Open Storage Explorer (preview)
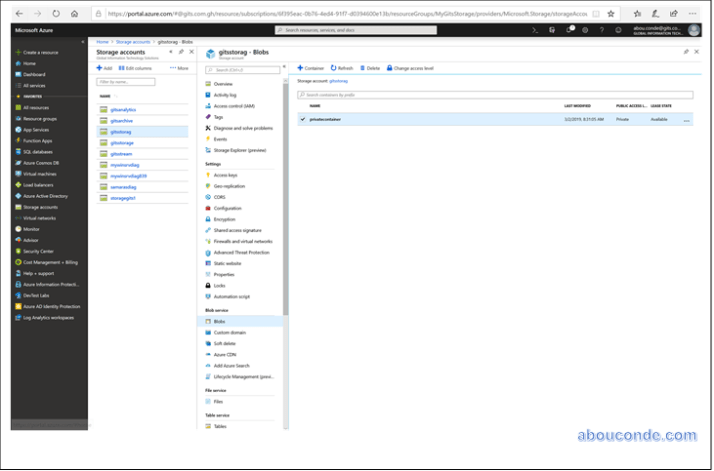 pyautogui.click(x=244, y=151)
